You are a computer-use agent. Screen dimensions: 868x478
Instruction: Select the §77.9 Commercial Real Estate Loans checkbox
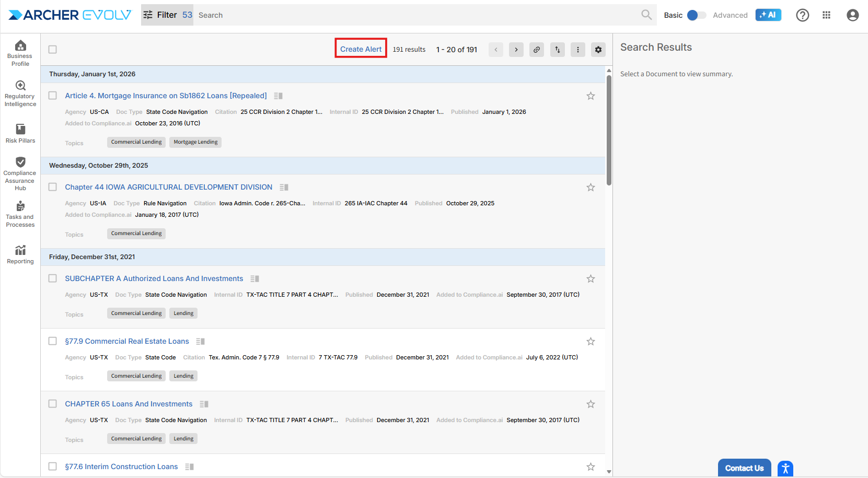(x=53, y=341)
